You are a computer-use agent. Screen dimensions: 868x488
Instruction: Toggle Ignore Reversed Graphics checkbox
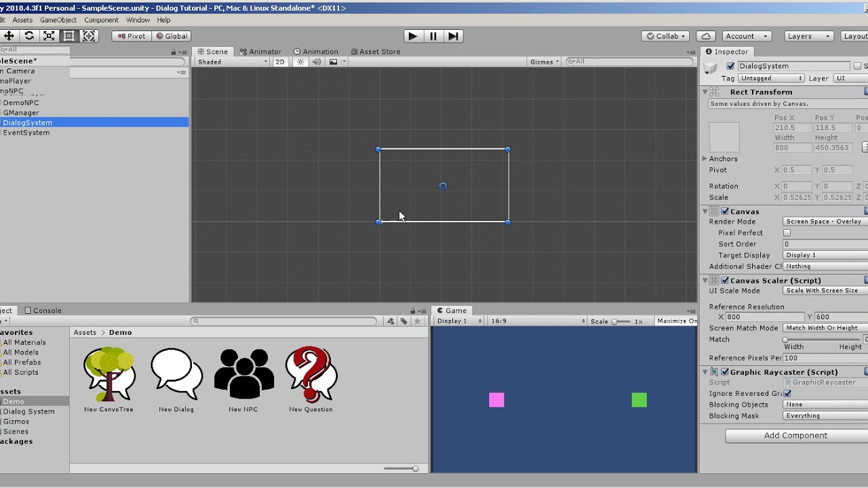787,393
